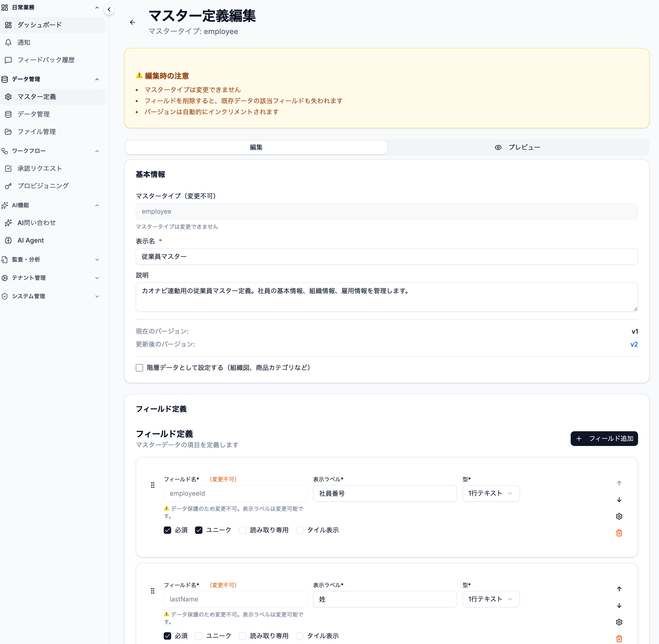
Task: Switch to the プレビュー tab
Action: (x=518, y=147)
